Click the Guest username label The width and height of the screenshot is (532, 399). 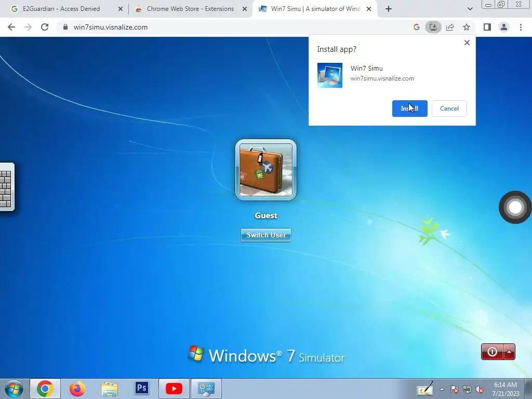pos(266,216)
